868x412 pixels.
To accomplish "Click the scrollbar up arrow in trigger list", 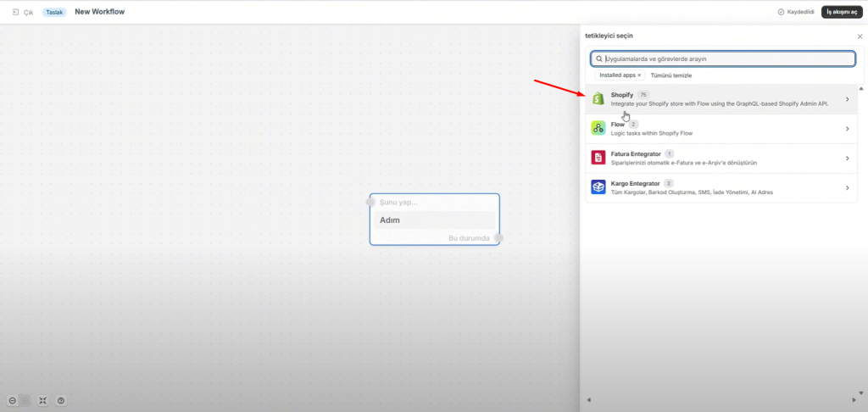I will [x=861, y=88].
